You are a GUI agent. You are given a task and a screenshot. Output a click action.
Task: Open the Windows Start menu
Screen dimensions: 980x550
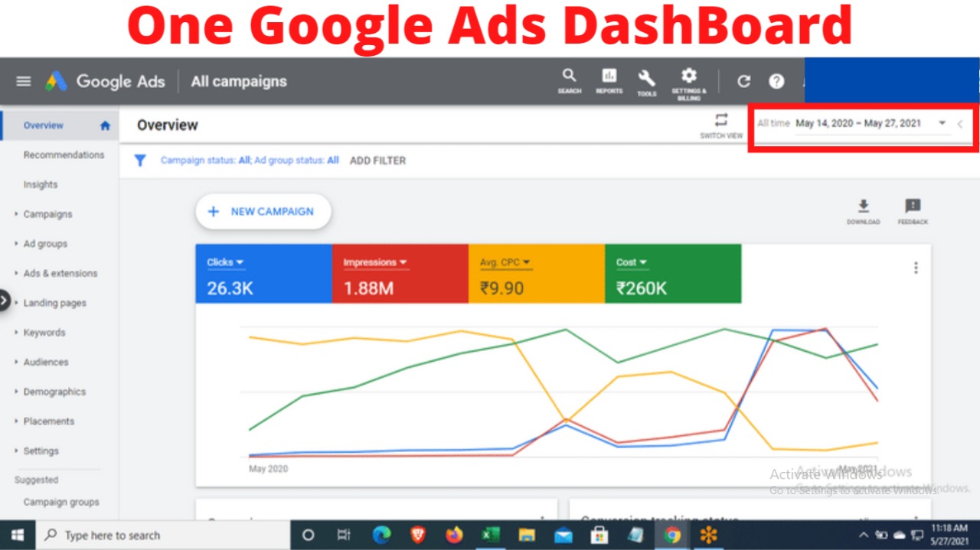click(18, 535)
